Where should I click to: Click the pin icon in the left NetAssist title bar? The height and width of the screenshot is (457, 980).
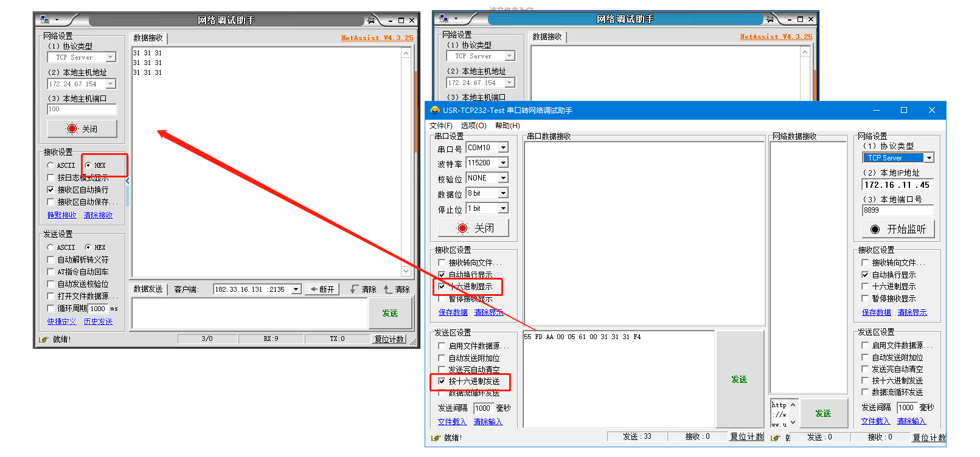[370, 21]
